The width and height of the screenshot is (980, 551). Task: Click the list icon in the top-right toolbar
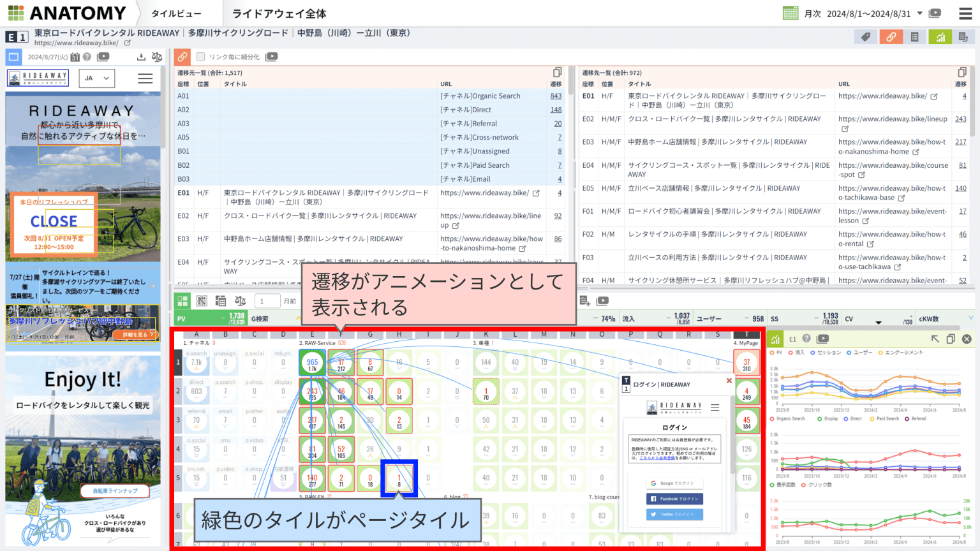[x=915, y=38]
